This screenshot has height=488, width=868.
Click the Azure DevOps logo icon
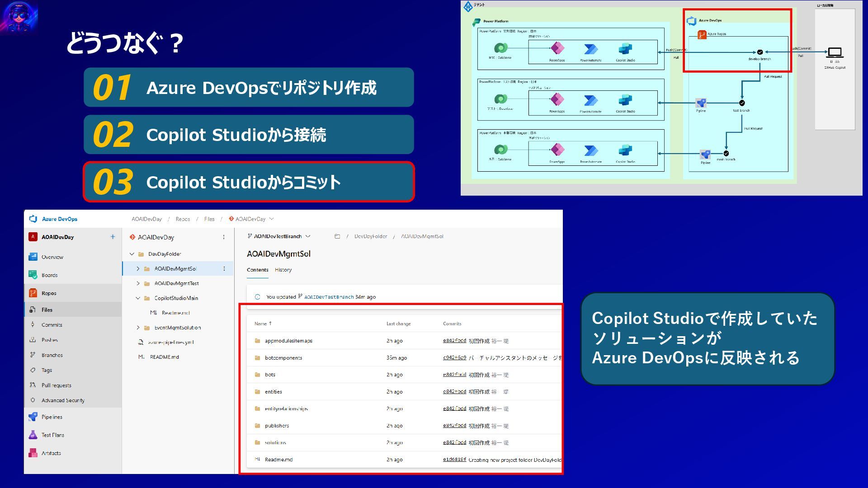tap(33, 219)
